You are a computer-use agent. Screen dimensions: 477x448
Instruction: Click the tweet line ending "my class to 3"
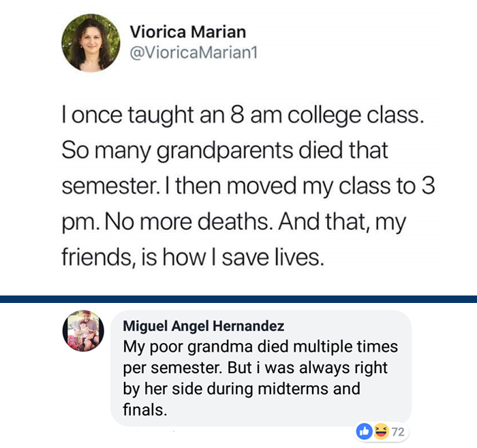tap(248, 187)
